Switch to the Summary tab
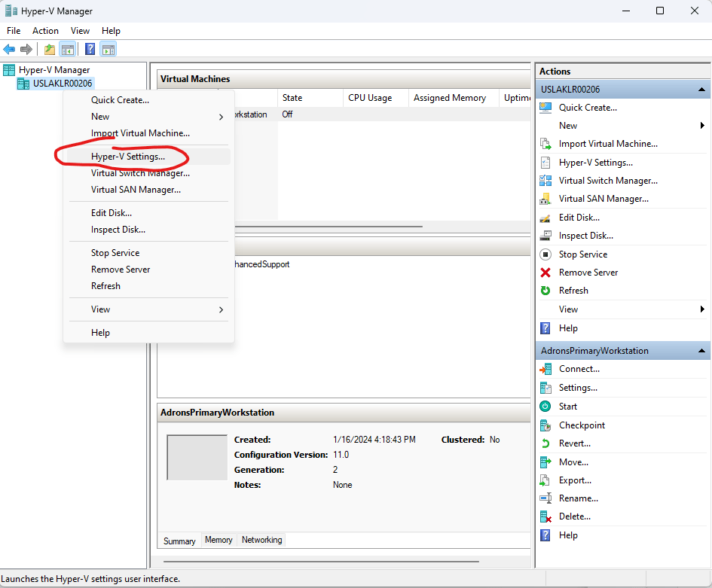Viewport: 712px width, 588px height. point(179,541)
